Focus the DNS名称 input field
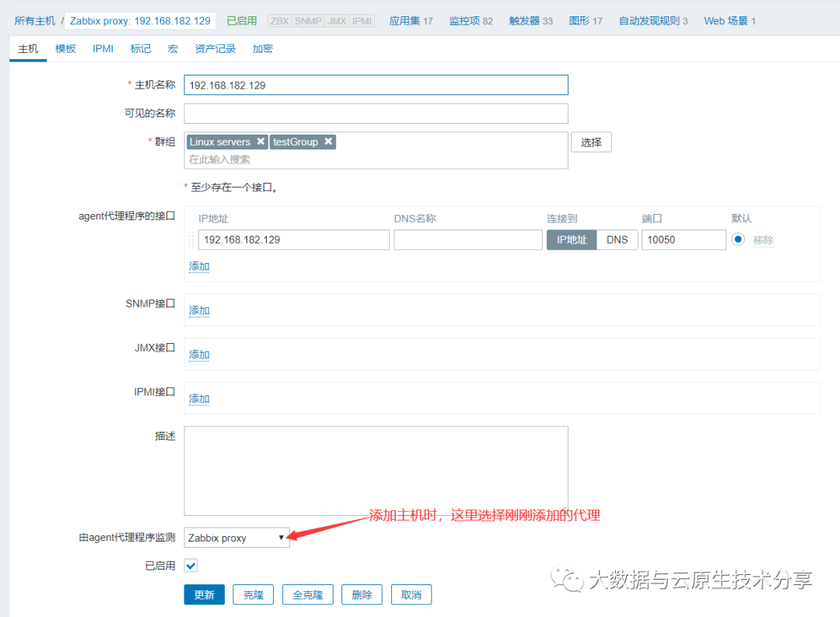This screenshot has height=617, width=840. click(x=468, y=240)
